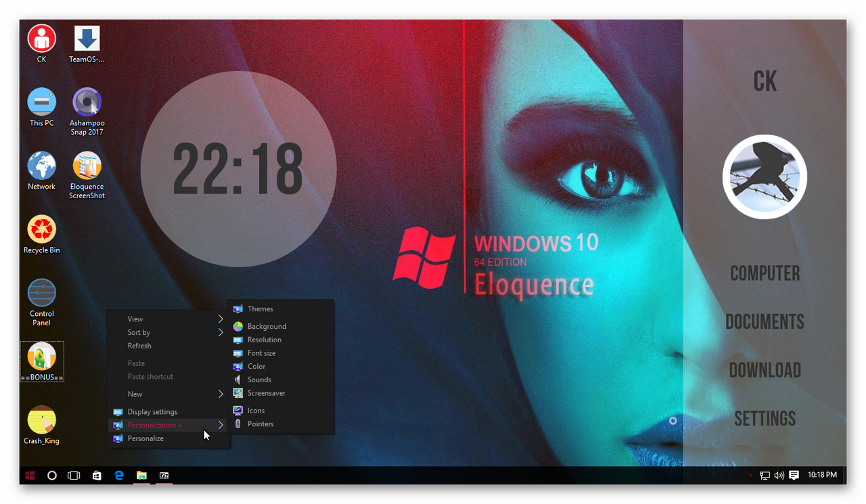Select the ==BONUS== desktop folder
This screenshot has height=504, width=866.
42,361
